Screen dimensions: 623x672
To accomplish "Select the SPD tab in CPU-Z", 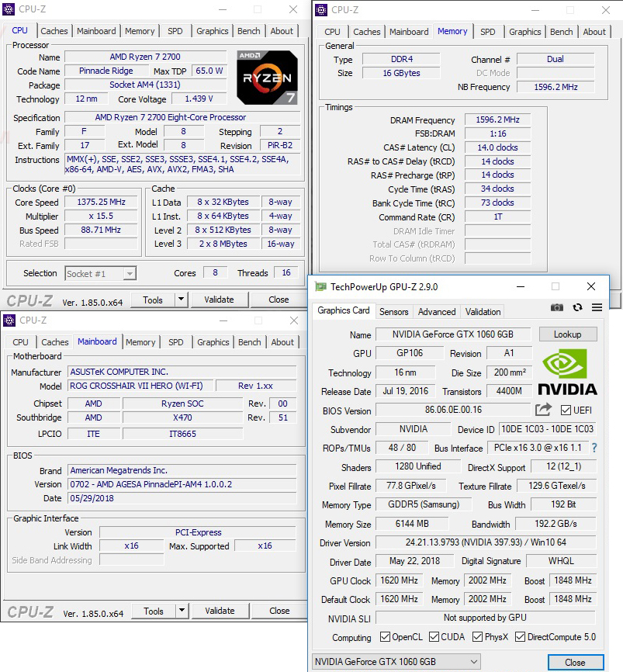I will tap(175, 31).
